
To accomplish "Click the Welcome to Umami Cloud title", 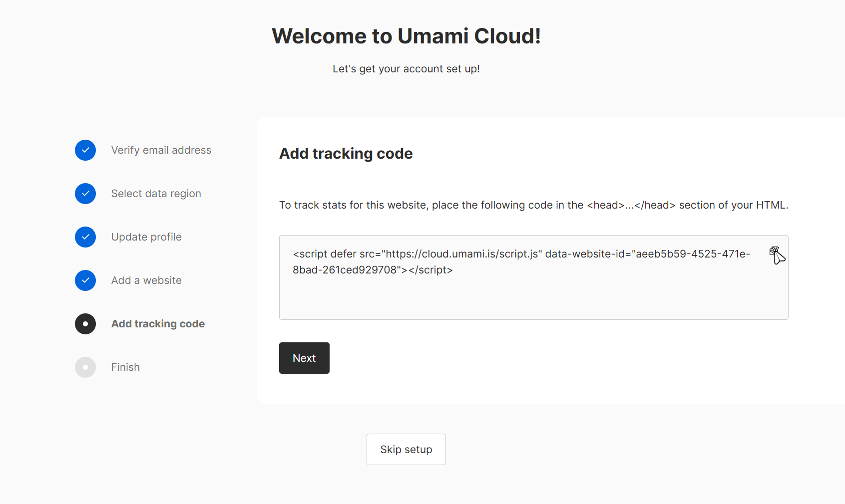I will click(406, 36).
